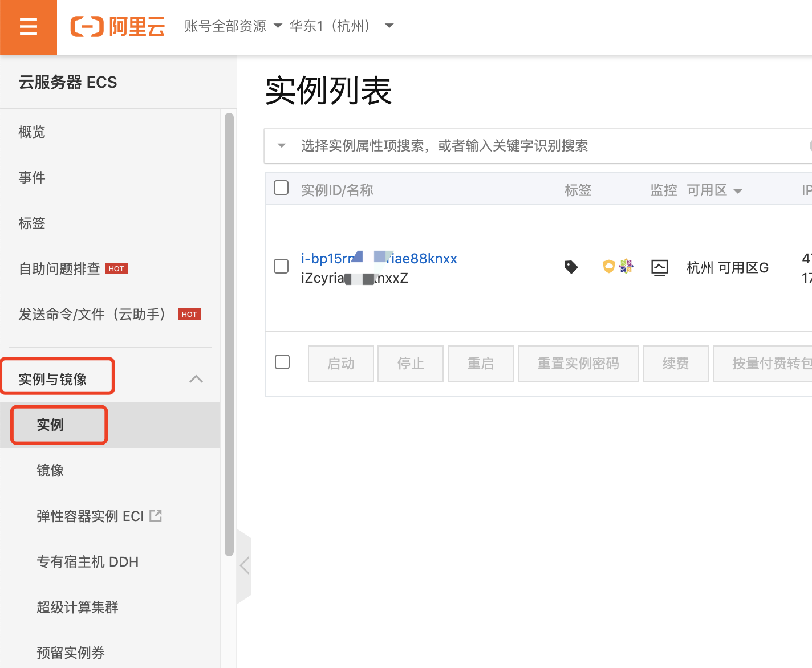Open 自助问题排查 sidebar item

coord(59,269)
